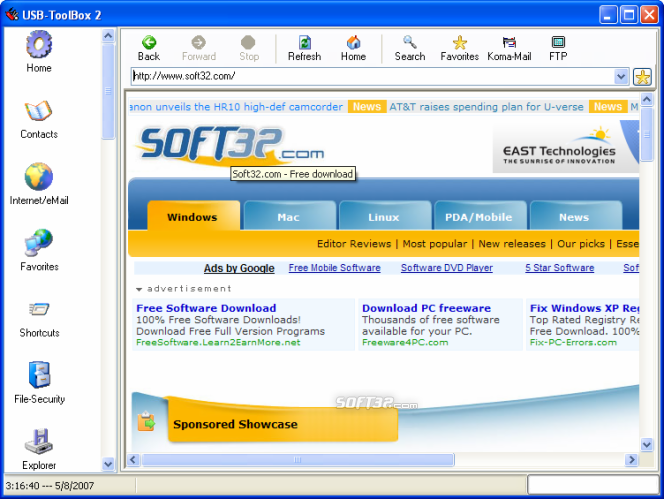Switch to the PDA/Mobile tab
The height and width of the screenshot is (499, 664).
tap(479, 216)
